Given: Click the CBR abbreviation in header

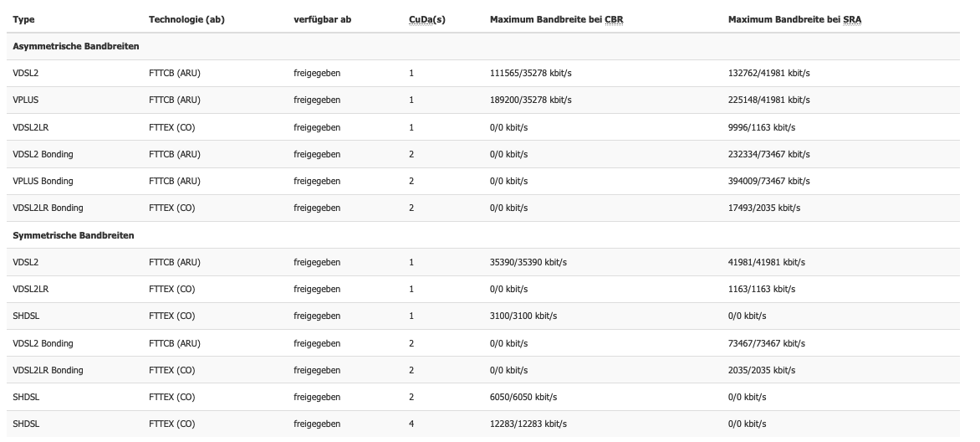Looking at the screenshot, I should (x=614, y=19).
